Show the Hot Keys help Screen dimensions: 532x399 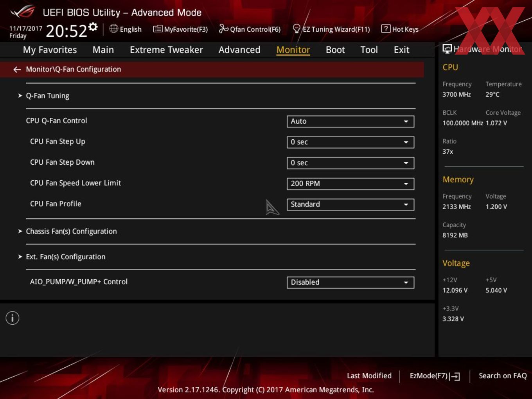(x=400, y=29)
